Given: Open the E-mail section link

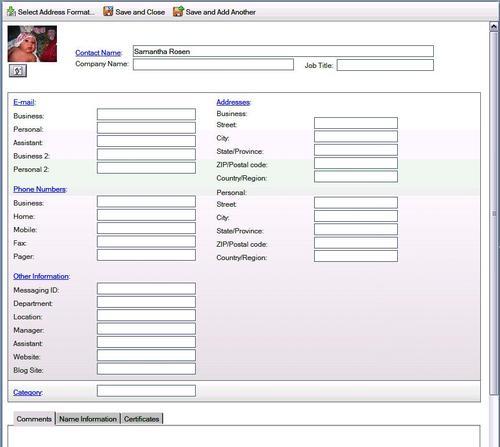Looking at the screenshot, I should click(x=24, y=102).
